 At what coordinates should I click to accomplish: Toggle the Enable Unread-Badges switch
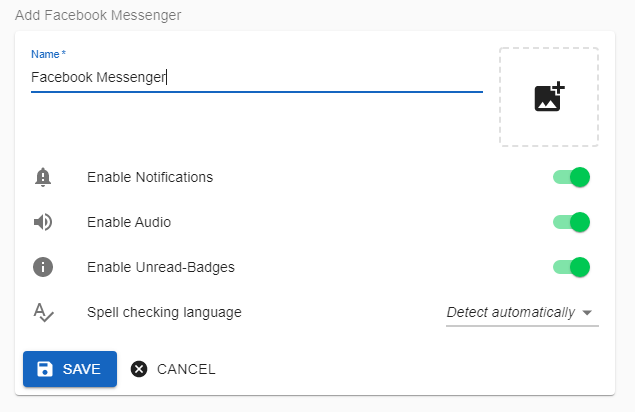(572, 267)
